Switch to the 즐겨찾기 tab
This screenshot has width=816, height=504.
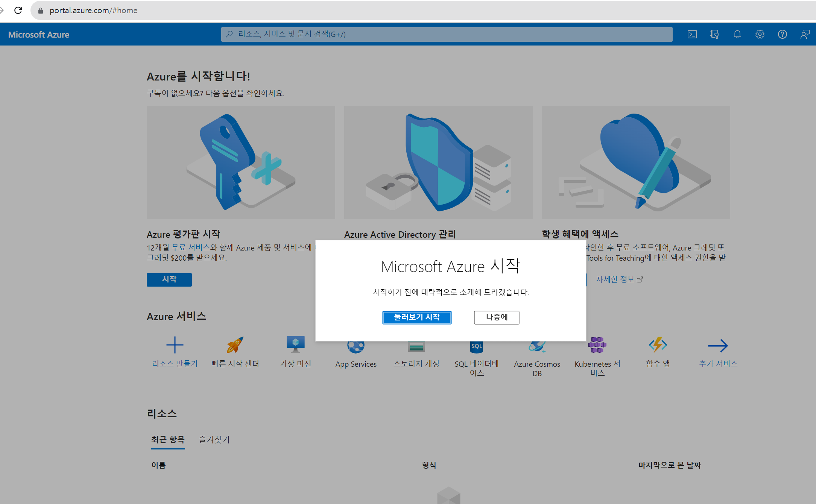pos(214,439)
